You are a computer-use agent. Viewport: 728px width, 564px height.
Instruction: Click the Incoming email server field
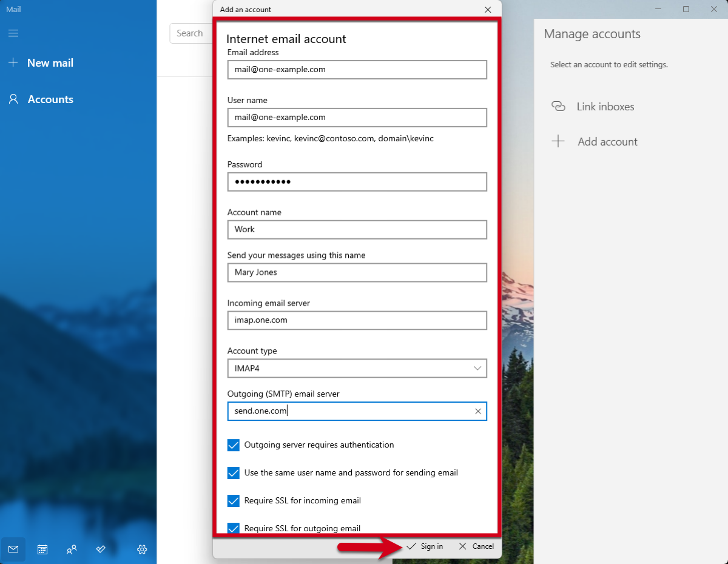pos(357,320)
